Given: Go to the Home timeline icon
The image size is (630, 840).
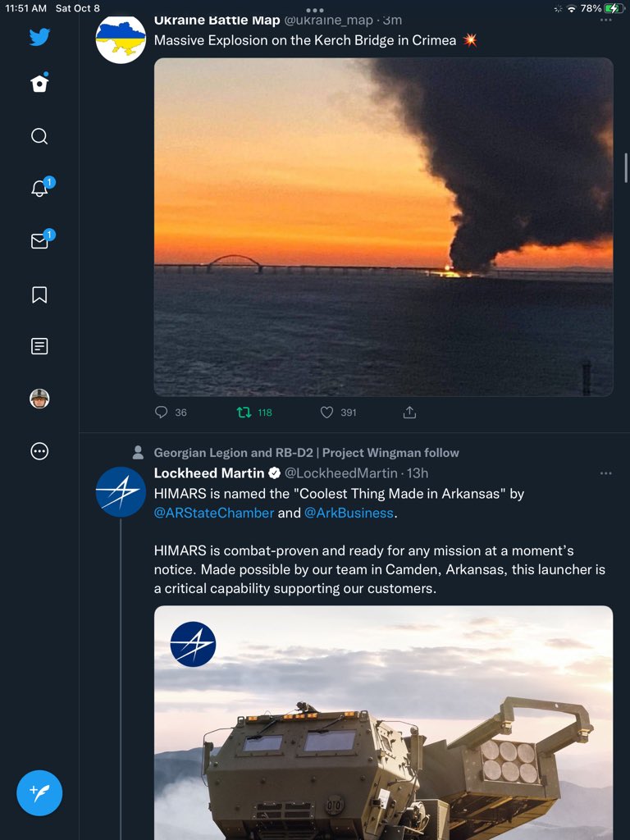Looking at the screenshot, I should (39, 84).
